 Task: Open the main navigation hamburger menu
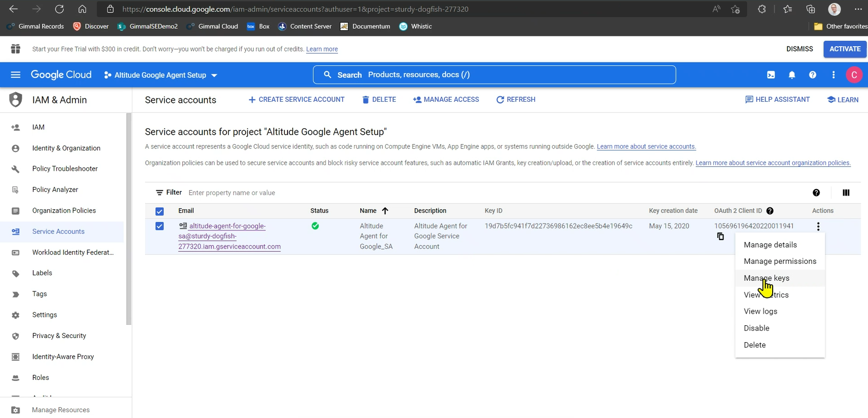click(x=15, y=75)
